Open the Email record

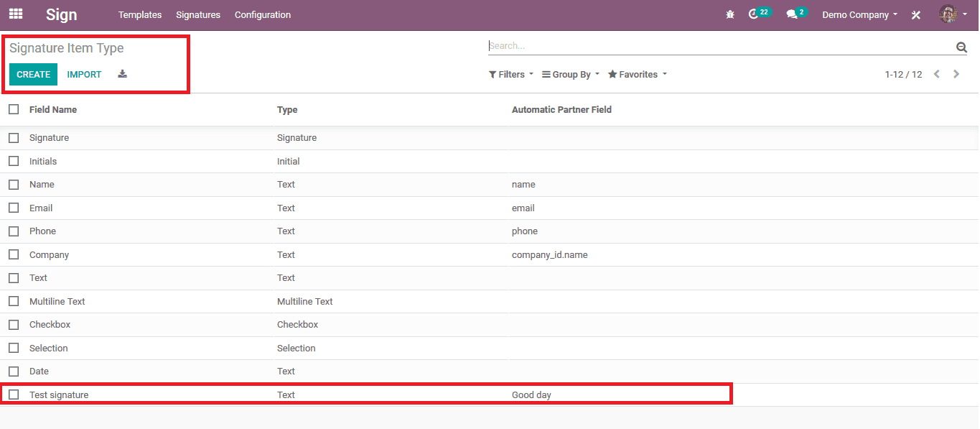41,208
